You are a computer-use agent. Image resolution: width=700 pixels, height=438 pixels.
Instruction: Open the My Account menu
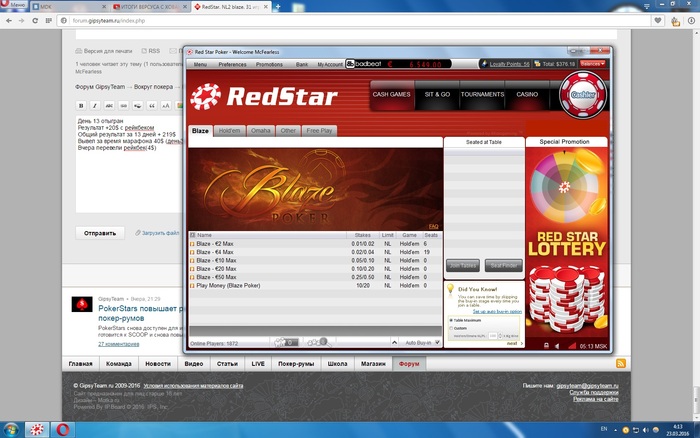330,64
